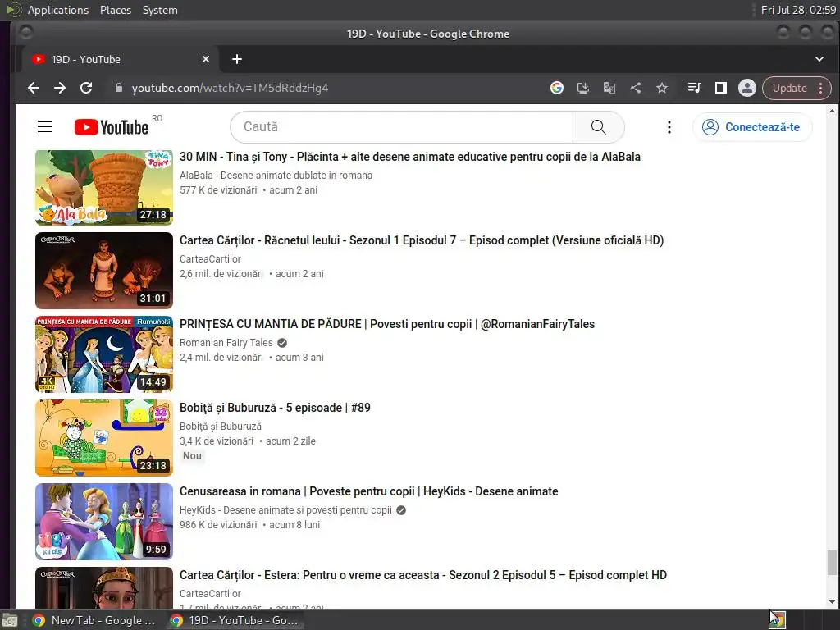
Task: Switch to 19D YouTube taskbar window
Action: tap(234, 620)
